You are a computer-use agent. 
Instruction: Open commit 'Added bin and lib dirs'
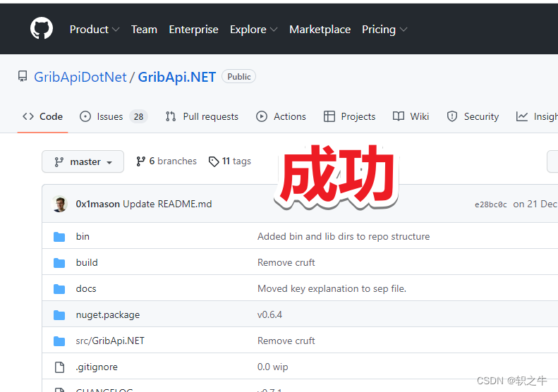point(344,237)
